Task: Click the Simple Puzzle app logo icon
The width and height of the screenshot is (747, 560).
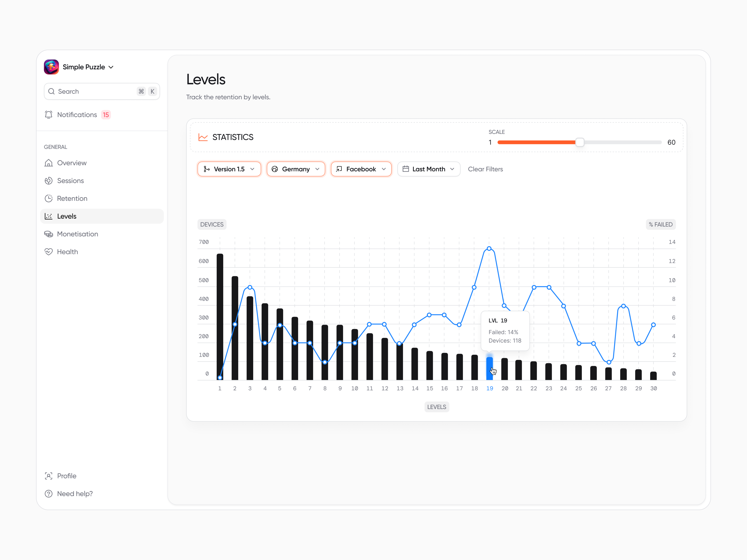Action: [51, 67]
